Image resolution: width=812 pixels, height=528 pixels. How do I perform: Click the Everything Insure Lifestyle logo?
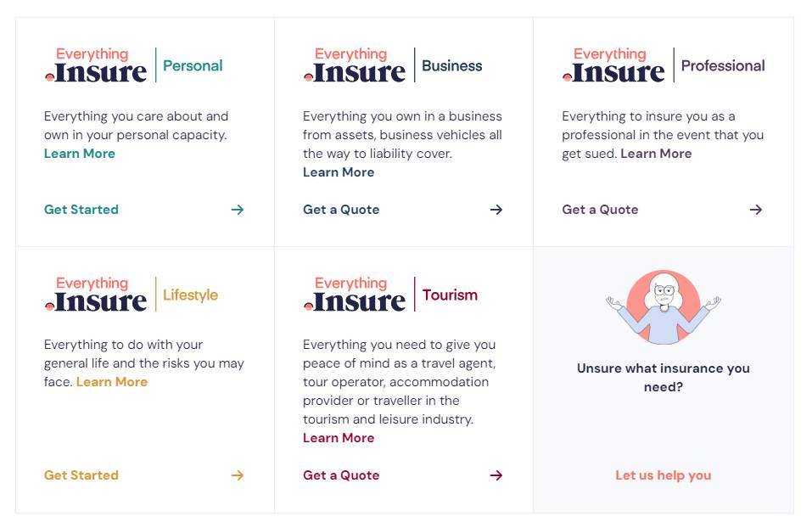131,295
